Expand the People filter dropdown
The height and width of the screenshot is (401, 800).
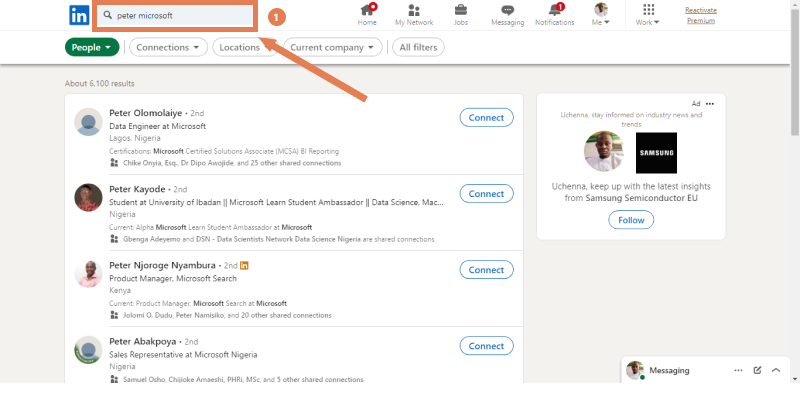pos(92,47)
